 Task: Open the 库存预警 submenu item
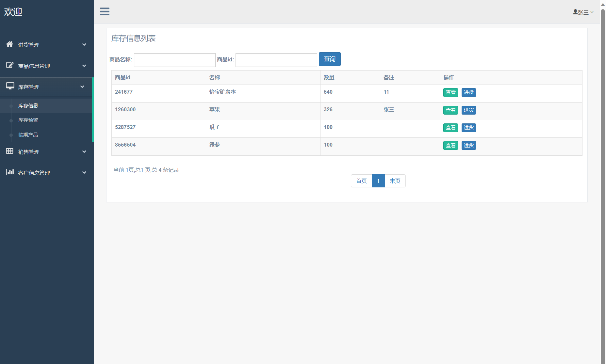pyautogui.click(x=28, y=120)
